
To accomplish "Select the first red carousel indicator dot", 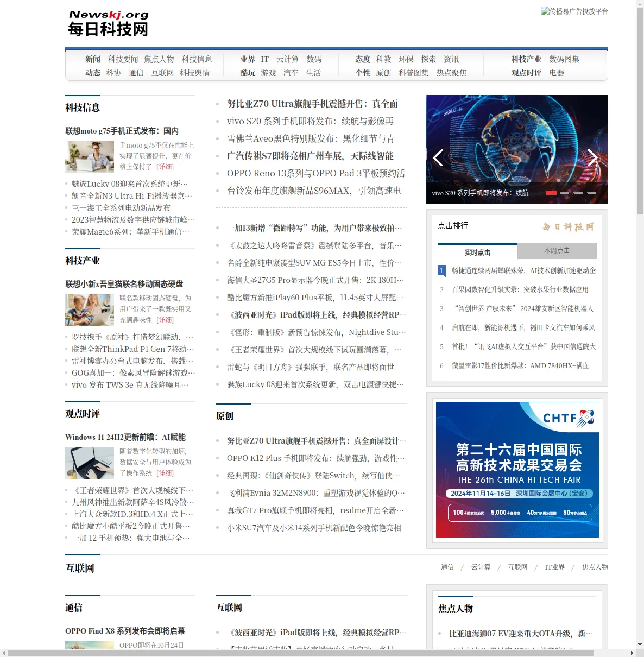I will point(551,193).
